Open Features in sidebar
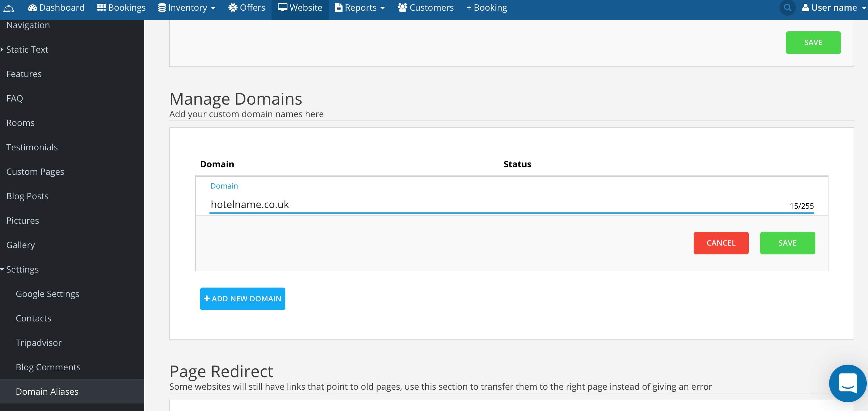Viewport: 868px width, 411px height. coord(24,74)
